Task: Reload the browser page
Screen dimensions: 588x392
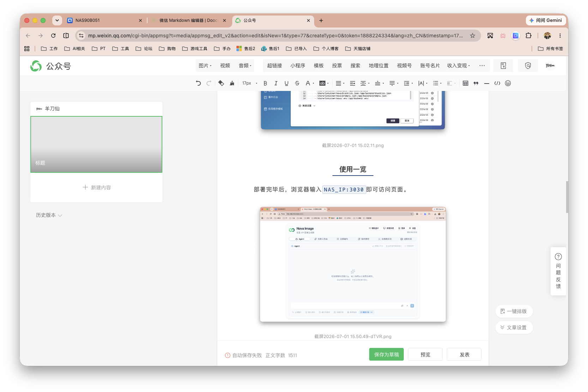Action: point(53,36)
